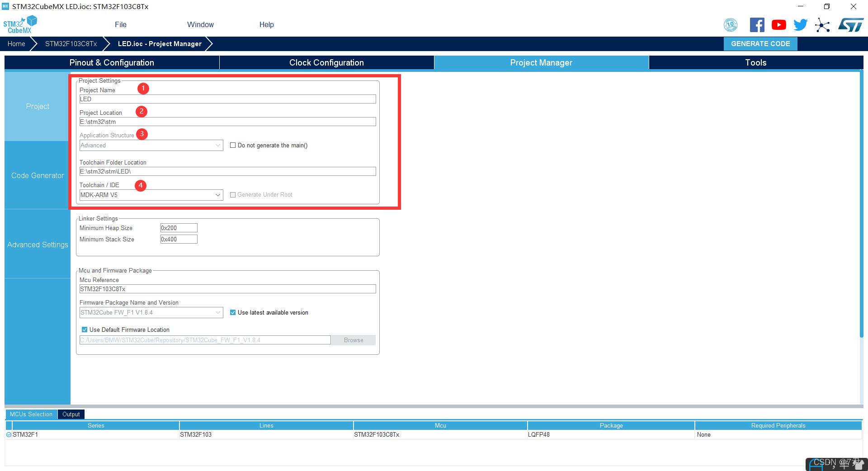Click the vertical scrollbar on the right
Viewport: 868px width, 471px height.
(x=861, y=203)
